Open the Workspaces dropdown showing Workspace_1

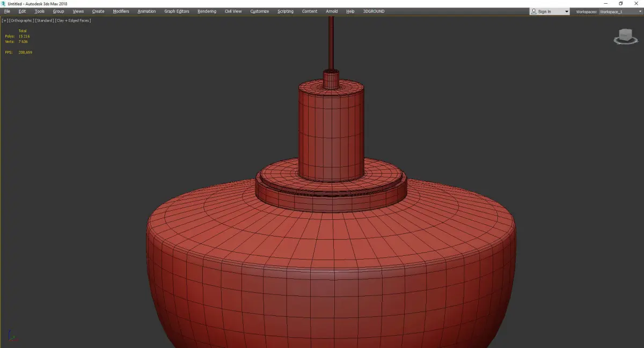[x=620, y=12]
